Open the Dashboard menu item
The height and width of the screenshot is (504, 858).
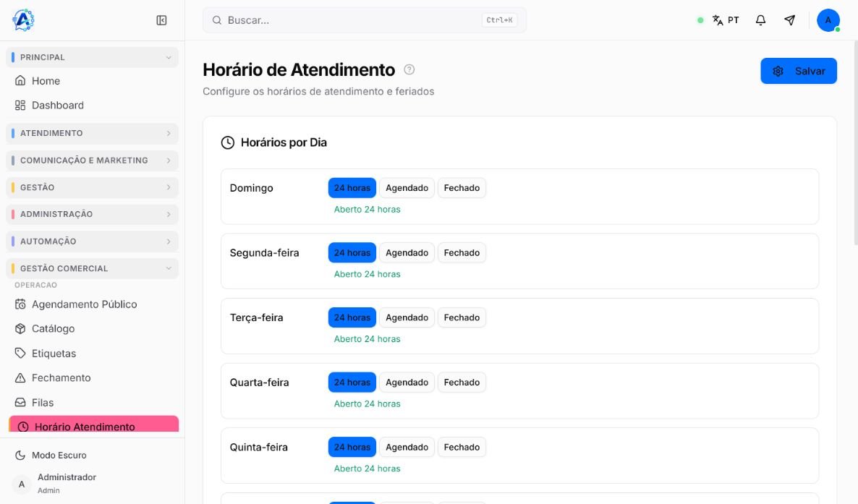pos(92,105)
